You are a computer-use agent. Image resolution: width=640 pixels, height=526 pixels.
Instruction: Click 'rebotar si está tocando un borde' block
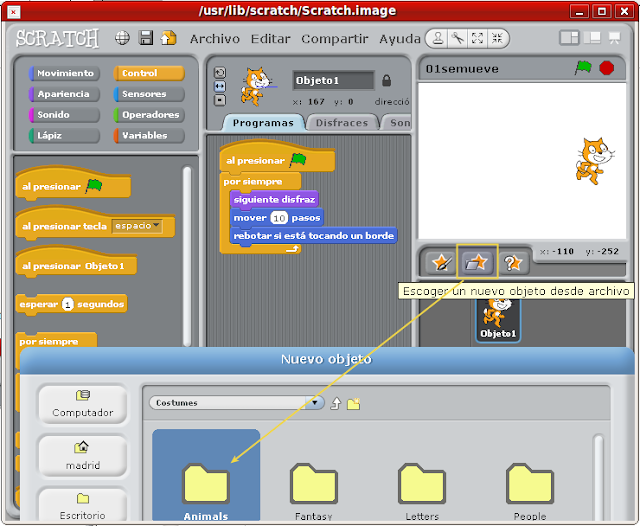coord(313,236)
